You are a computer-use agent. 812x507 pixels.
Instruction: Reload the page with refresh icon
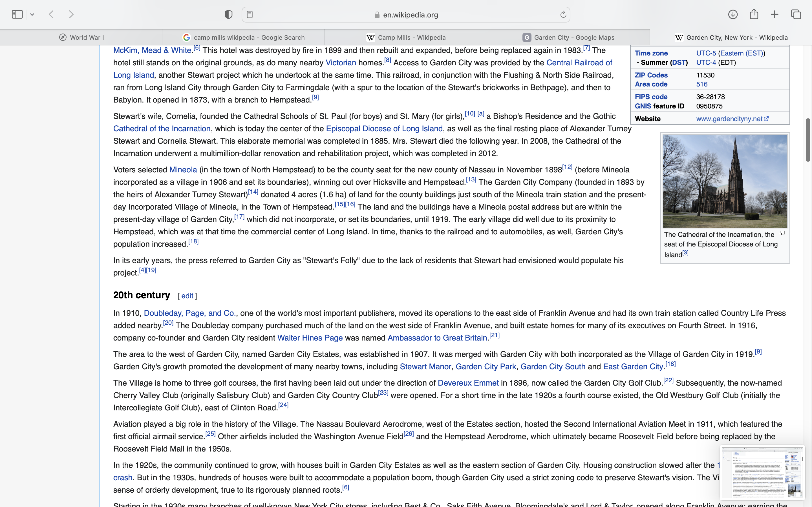pos(563,14)
